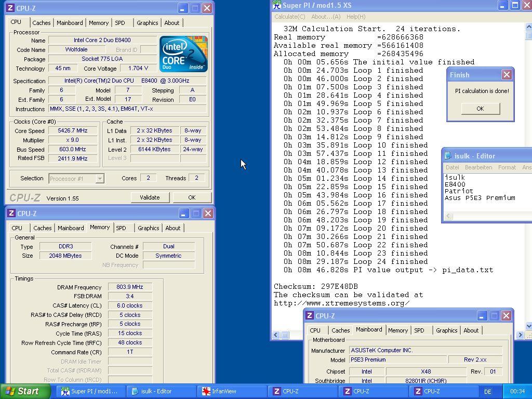The height and width of the screenshot is (399, 532).
Task: Click the Core Voltage value 1.704 V
Action: click(138, 68)
